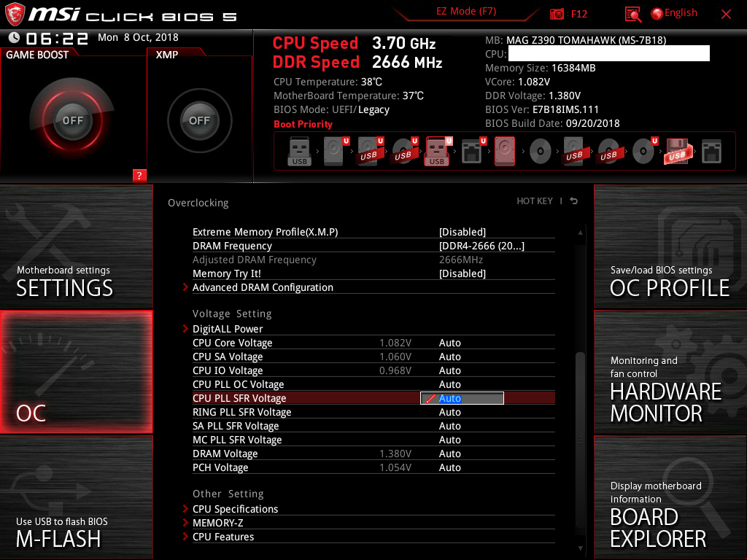747x560 pixels.
Task: Click the clock icon next to time
Action: point(15,37)
